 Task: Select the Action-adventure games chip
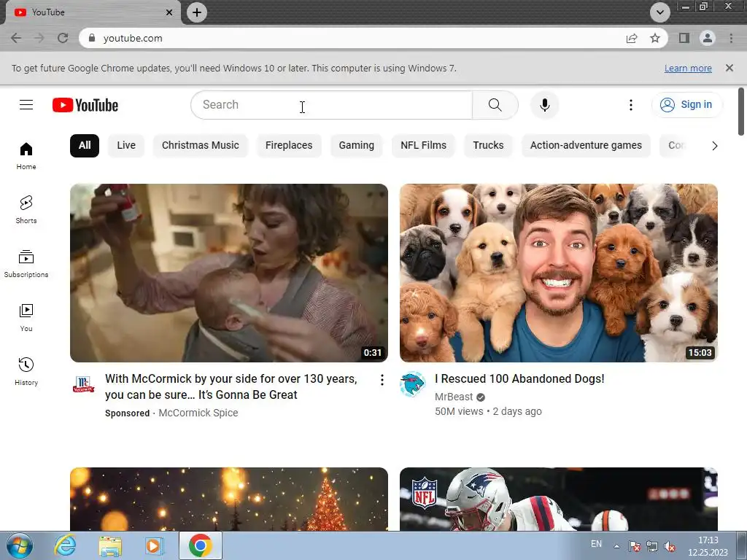(586, 145)
